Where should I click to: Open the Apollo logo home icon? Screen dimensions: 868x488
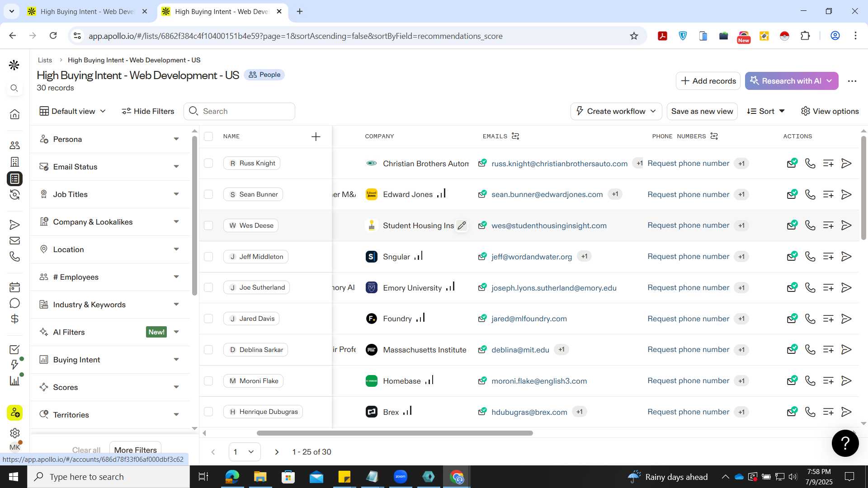14,65
